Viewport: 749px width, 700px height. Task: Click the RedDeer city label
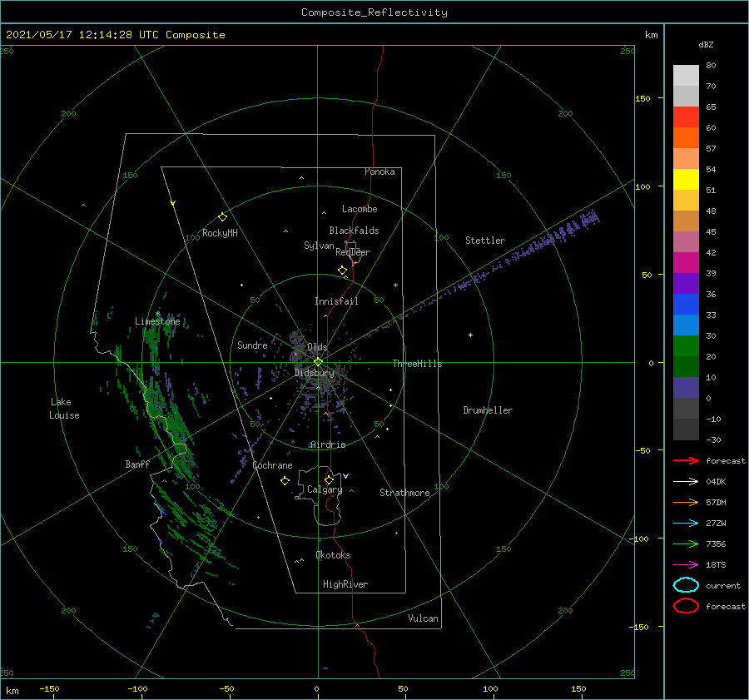[x=353, y=252]
